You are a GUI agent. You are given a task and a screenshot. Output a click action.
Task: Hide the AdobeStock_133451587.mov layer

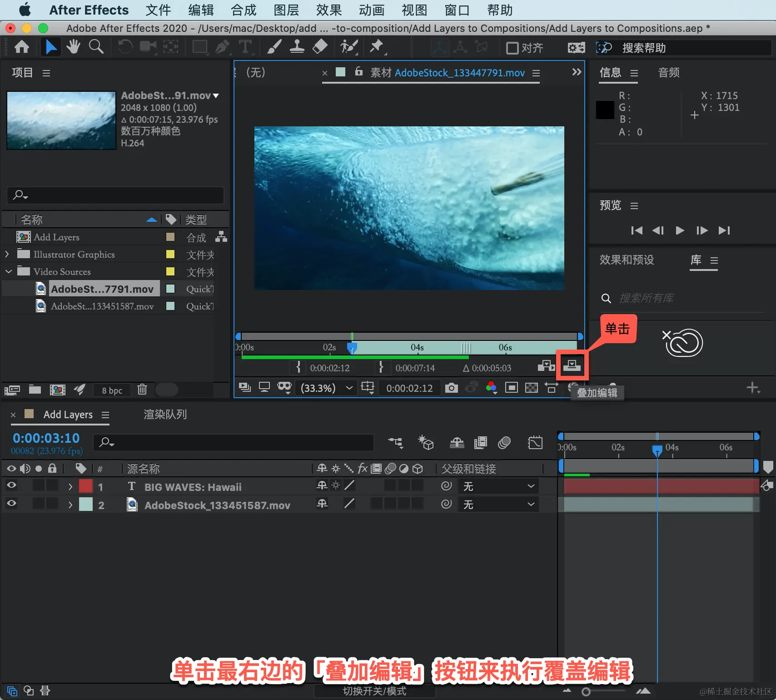pos(11,503)
